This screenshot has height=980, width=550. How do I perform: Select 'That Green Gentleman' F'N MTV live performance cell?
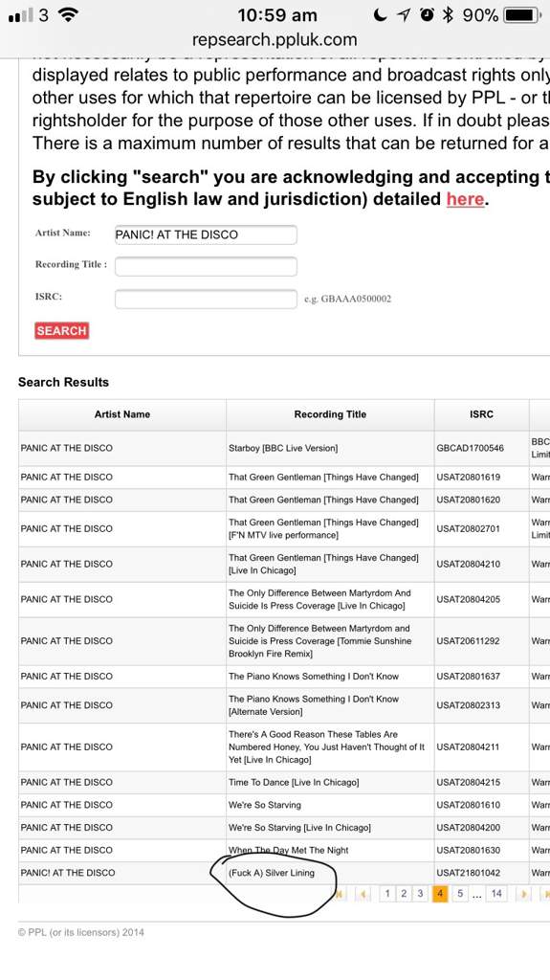click(330, 528)
